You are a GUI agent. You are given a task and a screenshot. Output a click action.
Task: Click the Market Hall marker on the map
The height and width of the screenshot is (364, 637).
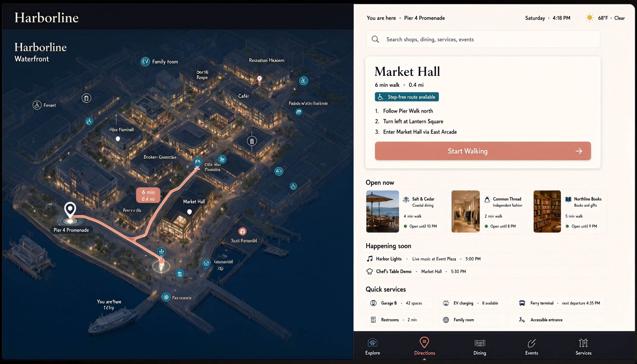click(x=190, y=212)
